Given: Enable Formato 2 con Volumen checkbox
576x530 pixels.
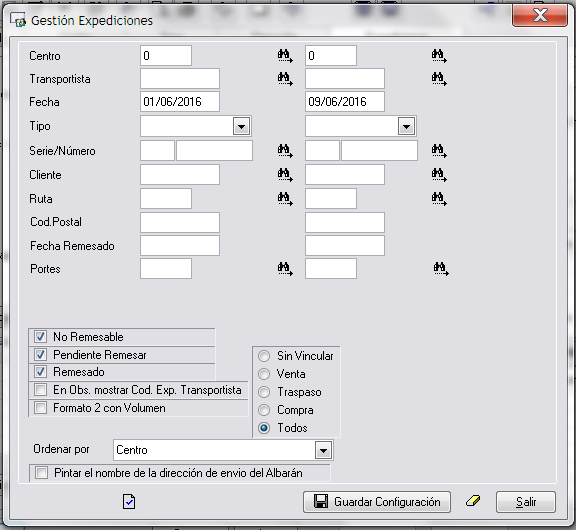Looking at the screenshot, I should (x=40, y=408).
